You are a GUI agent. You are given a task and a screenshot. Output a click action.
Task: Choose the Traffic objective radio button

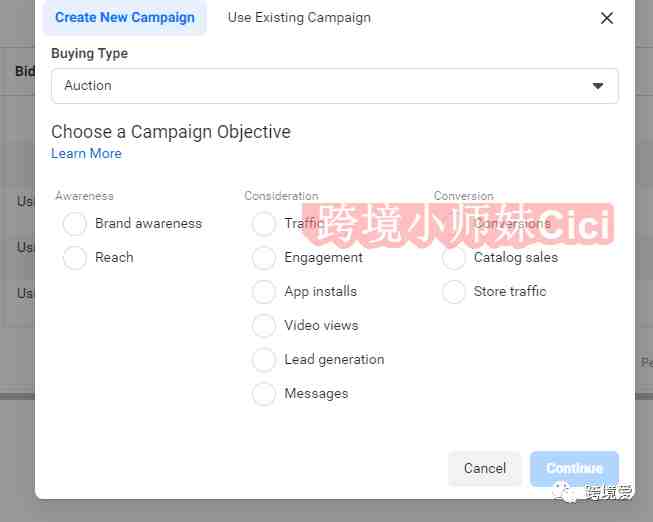pos(264,224)
